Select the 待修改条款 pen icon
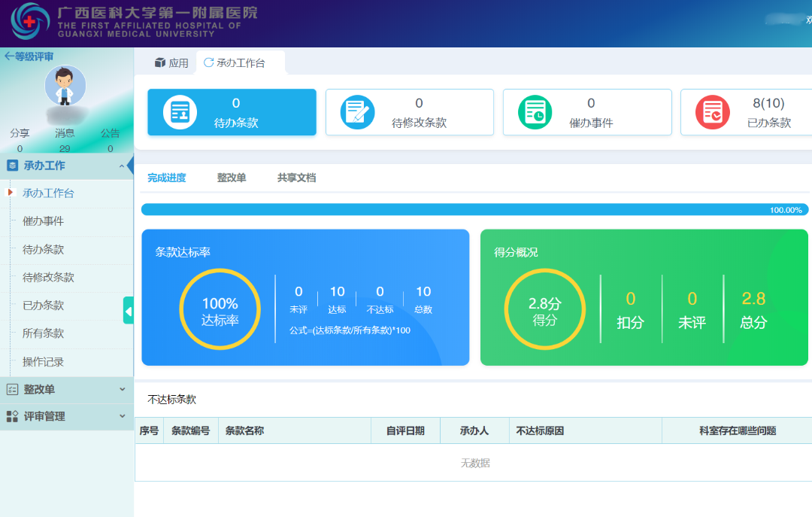The image size is (812, 517). point(355,111)
